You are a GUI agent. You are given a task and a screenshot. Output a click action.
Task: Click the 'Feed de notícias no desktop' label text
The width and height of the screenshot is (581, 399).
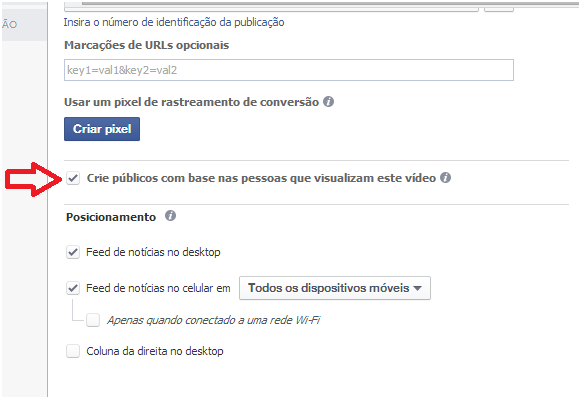(153, 252)
